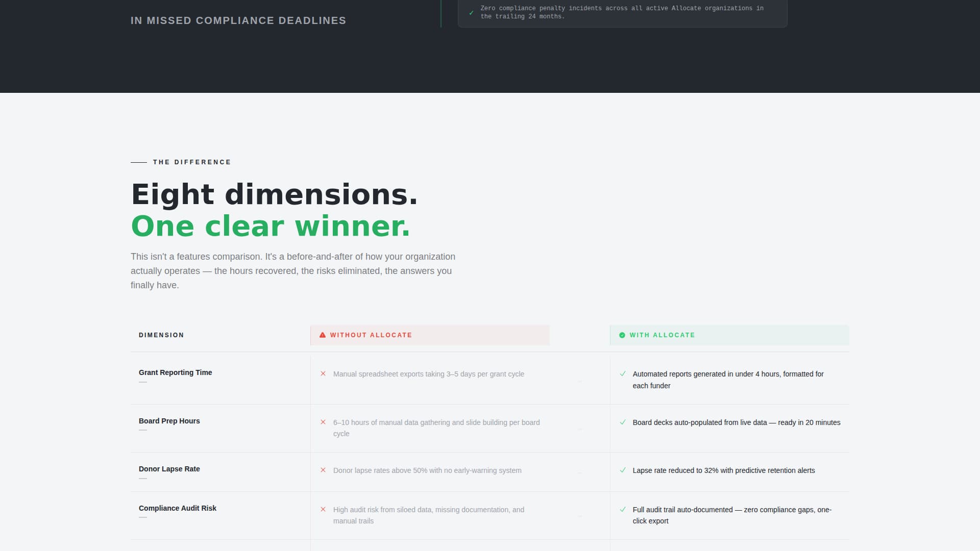
Task: Click the checkmark beside the zero compliance penalty note
Action: 471,13
